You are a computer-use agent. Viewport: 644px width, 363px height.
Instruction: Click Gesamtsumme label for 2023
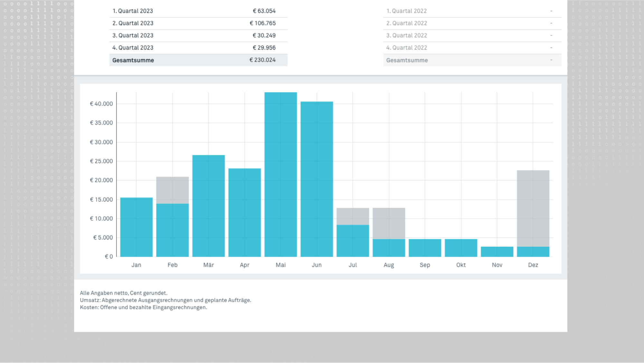click(x=133, y=60)
